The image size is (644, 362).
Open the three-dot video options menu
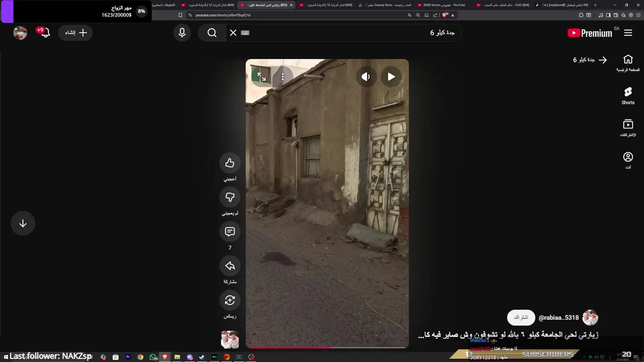tap(283, 76)
